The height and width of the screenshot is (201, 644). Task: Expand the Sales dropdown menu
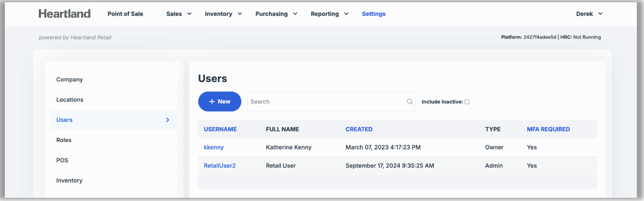pyautogui.click(x=179, y=14)
